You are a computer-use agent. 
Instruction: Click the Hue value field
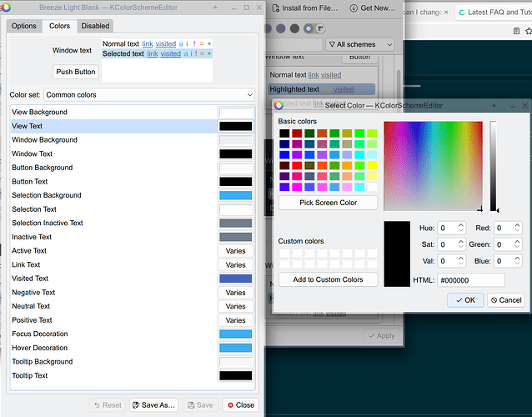pyautogui.click(x=448, y=228)
